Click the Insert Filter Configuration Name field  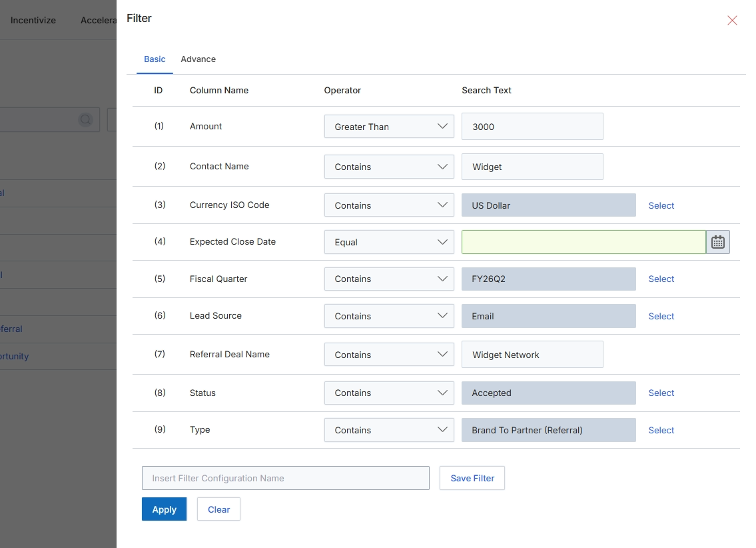[286, 478]
